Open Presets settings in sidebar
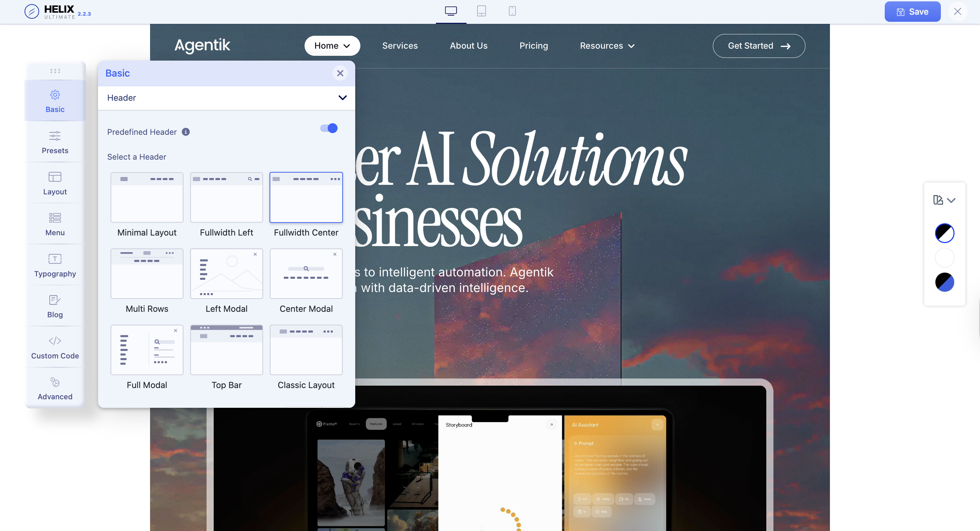 click(x=55, y=142)
